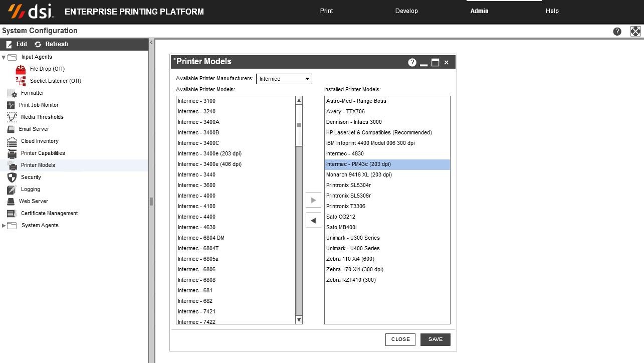Select HP LaserJet & Compatibles entry

pos(387,132)
